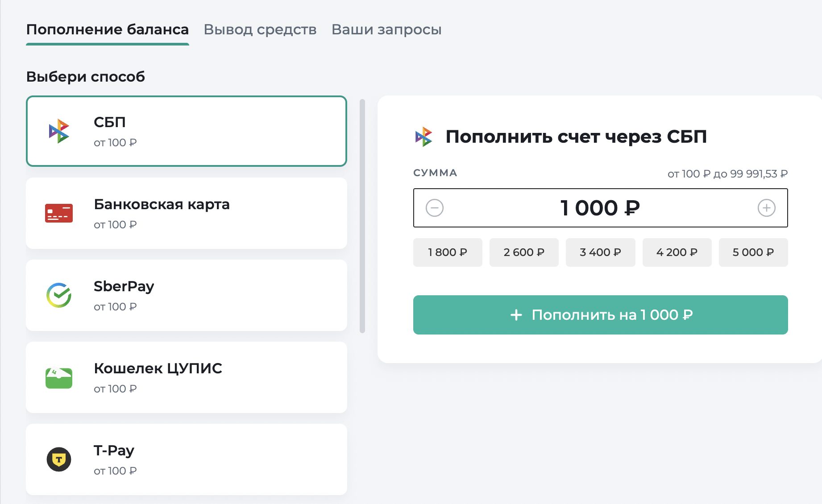Click 'от 100 ₽' under СБП

tap(115, 143)
